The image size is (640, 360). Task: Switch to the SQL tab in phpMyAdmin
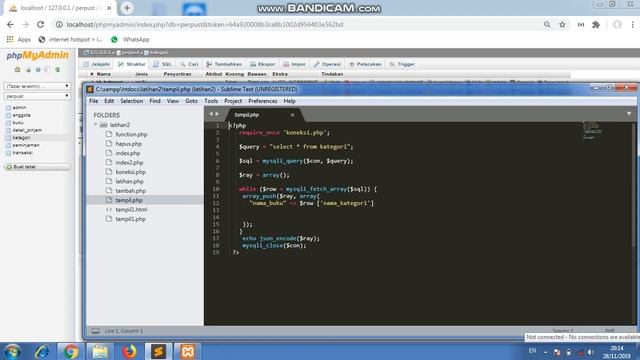162,64
